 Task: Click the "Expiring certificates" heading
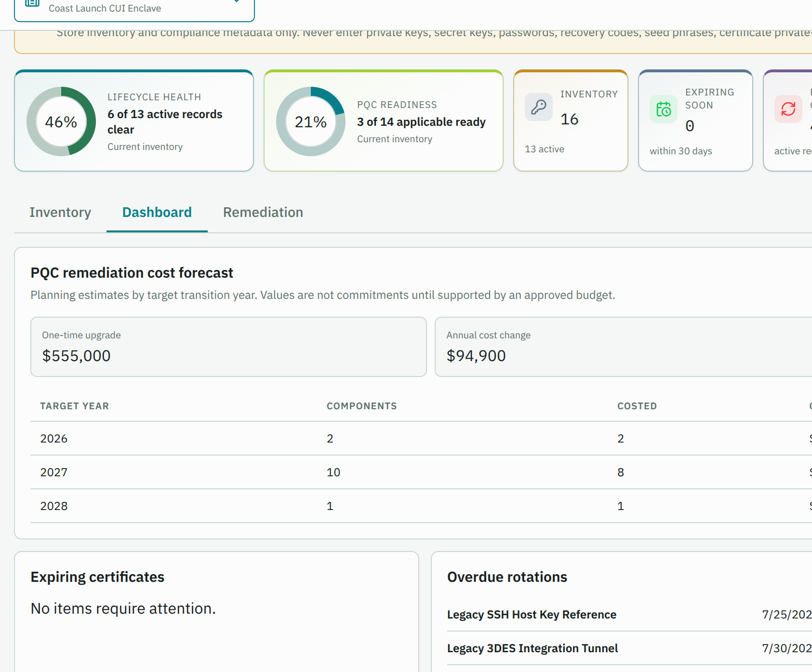click(97, 577)
